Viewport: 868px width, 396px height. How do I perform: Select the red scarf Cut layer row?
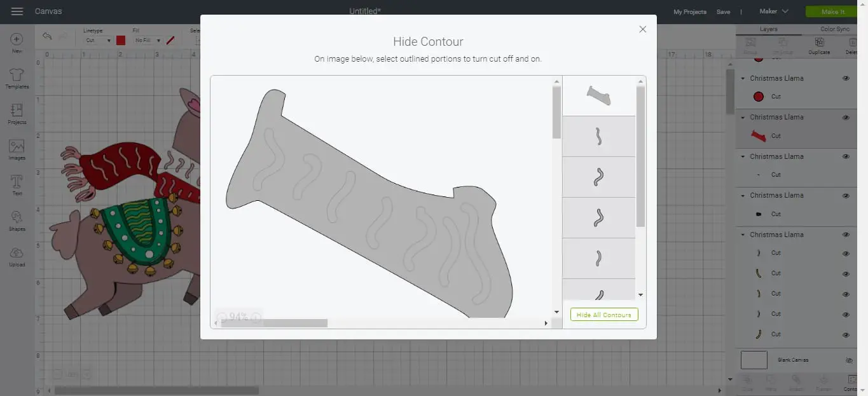(x=797, y=136)
